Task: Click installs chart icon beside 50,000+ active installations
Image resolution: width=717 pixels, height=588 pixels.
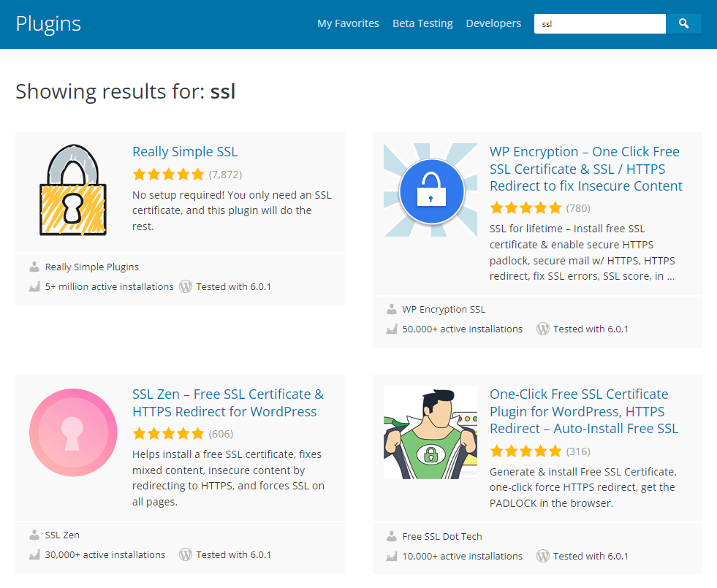Action: tap(392, 329)
